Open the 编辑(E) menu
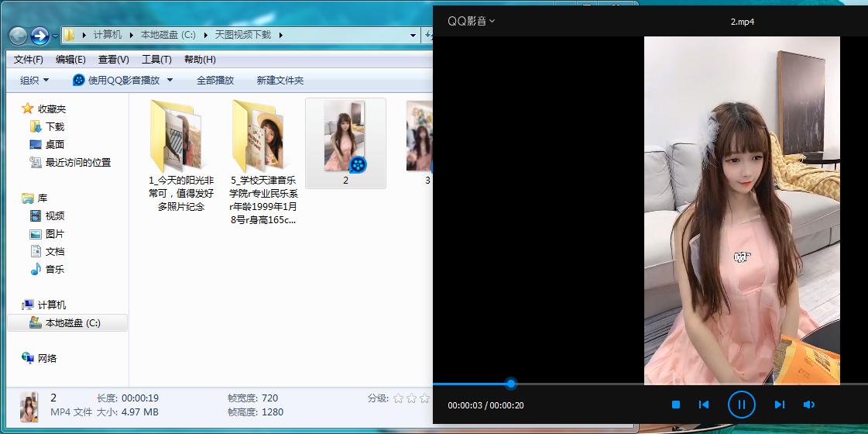The height and width of the screenshot is (434, 868). pos(70,60)
